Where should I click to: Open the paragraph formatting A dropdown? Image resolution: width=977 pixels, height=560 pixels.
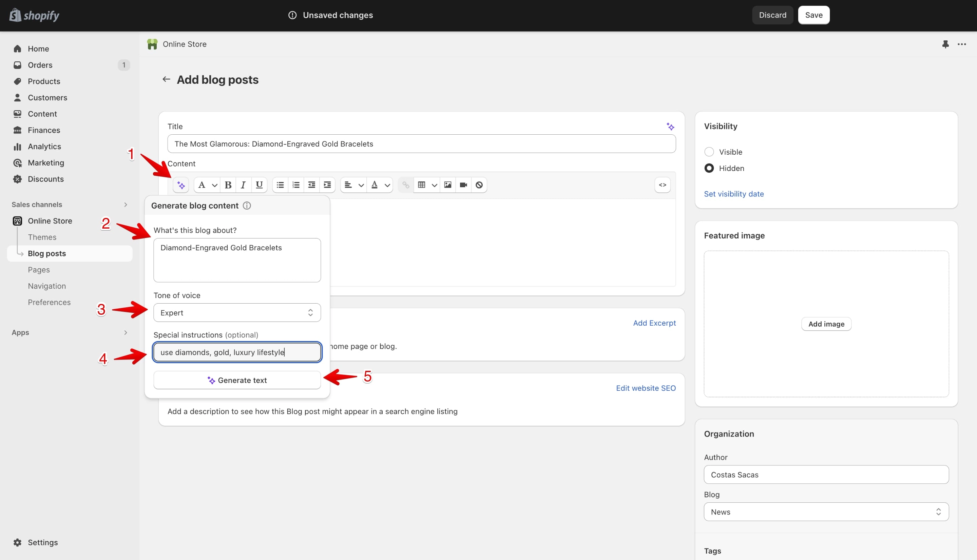[207, 185]
